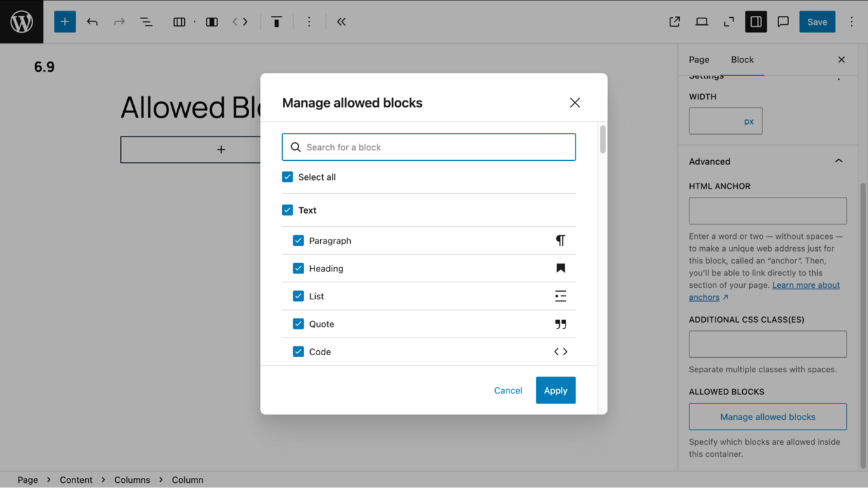This screenshot has width=868, height=488.
Task: Disable the Heading block
Action: pyautogui.click(x=298, y=268)
